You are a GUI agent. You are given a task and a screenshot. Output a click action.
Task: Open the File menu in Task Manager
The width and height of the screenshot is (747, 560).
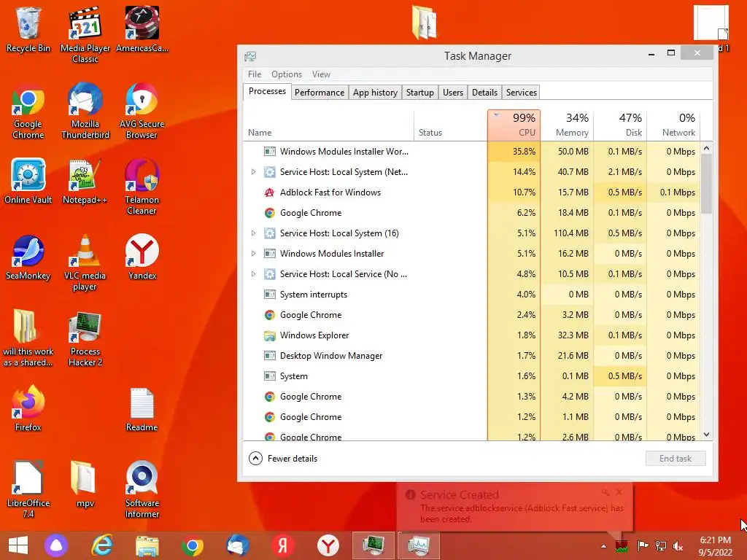click(x=255, y=74)
